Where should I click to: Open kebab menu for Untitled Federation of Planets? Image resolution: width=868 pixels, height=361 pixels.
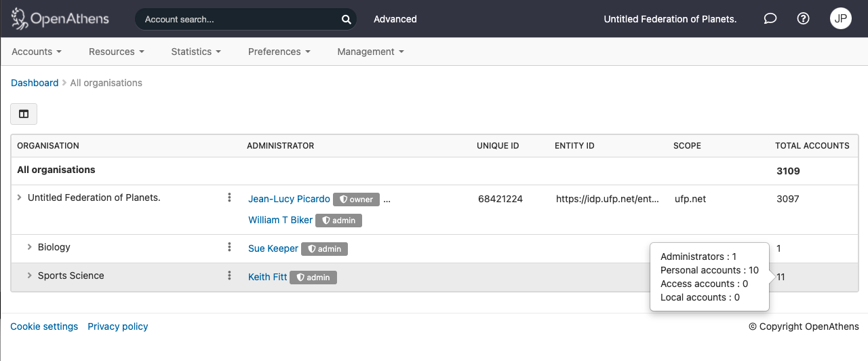[230, 197]
